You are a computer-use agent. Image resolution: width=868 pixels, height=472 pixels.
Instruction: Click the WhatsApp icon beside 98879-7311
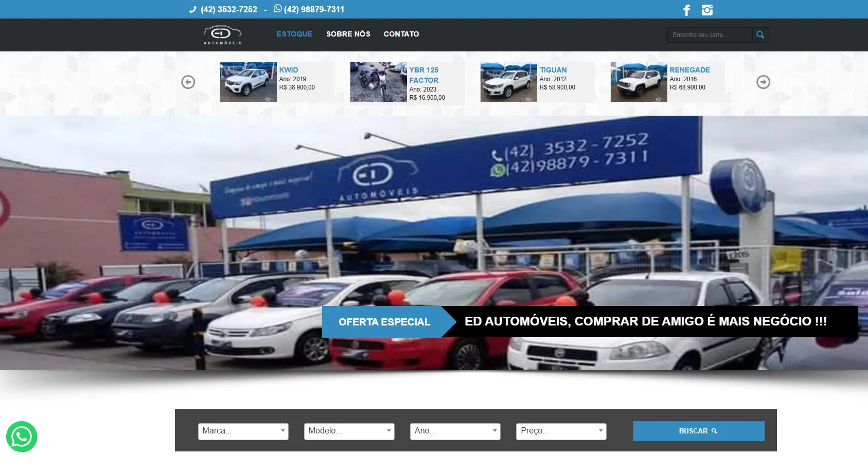278,9
